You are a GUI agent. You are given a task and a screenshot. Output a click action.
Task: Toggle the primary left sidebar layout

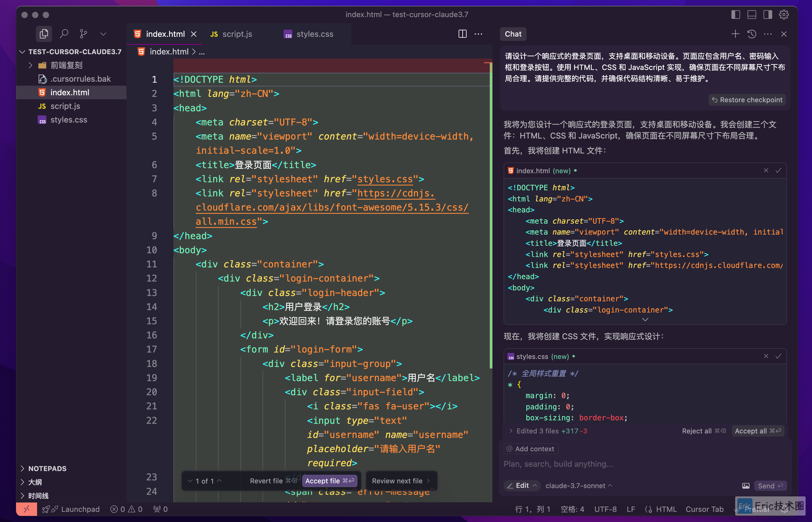pos(735,15)
